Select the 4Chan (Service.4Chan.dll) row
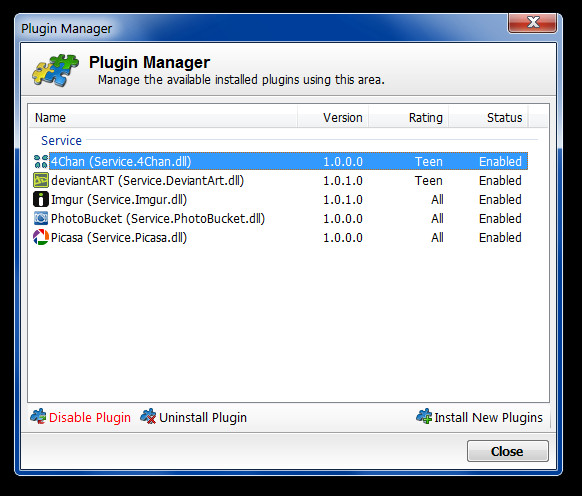This screenshot has height=496, width=582. pos(281,161)
